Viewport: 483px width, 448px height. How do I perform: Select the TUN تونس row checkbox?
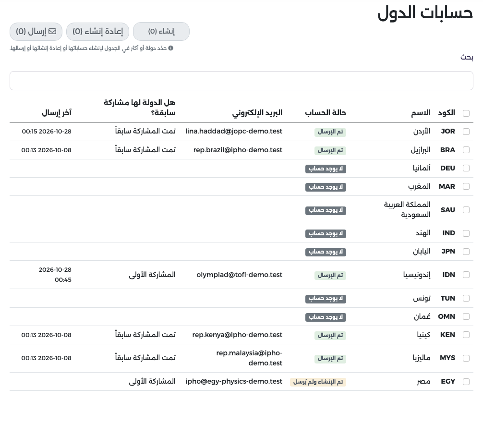(466, 298)
